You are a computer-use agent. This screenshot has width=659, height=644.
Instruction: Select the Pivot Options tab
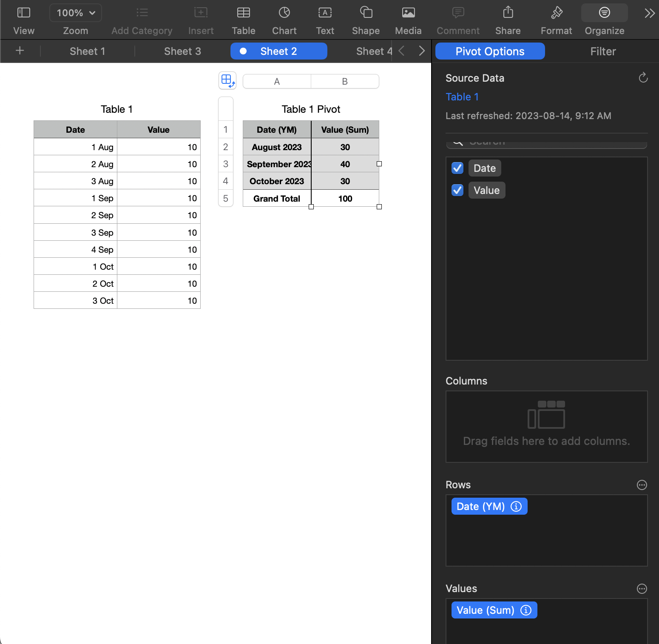490,51
